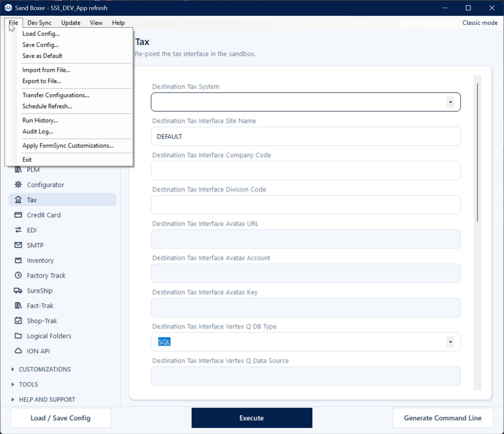504x434 pixels.
Task: Choose Export to File... menu entry
Action: [69, 81]
